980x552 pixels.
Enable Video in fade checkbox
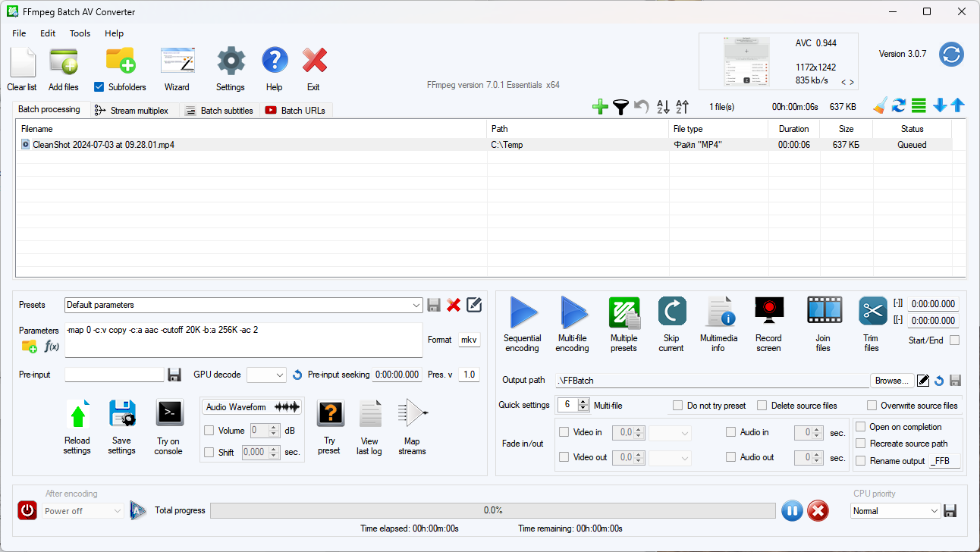coord(564,432)
